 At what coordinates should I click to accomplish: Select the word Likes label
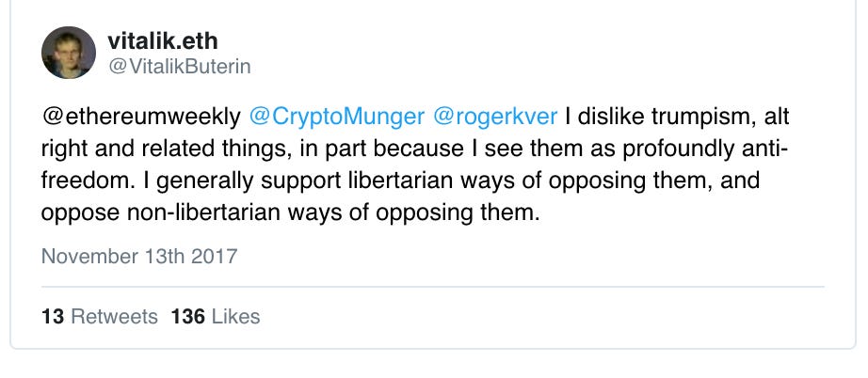click(235, 317)
